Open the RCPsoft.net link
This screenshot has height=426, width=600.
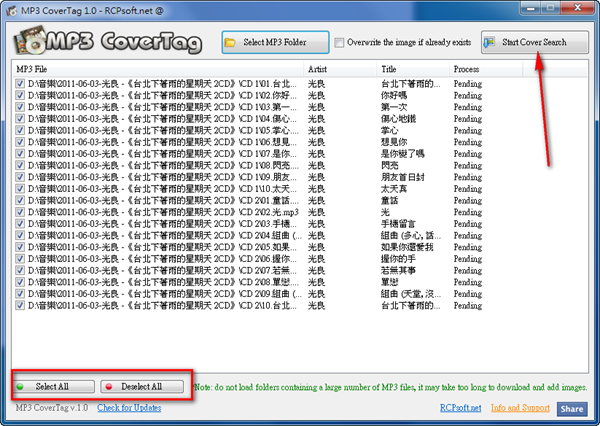point(460,408)
